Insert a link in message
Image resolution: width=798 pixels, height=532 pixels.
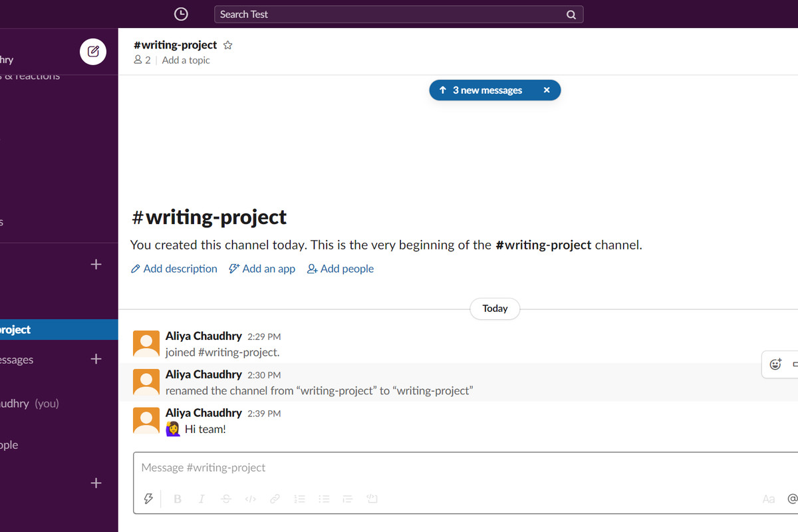point(275,499)
